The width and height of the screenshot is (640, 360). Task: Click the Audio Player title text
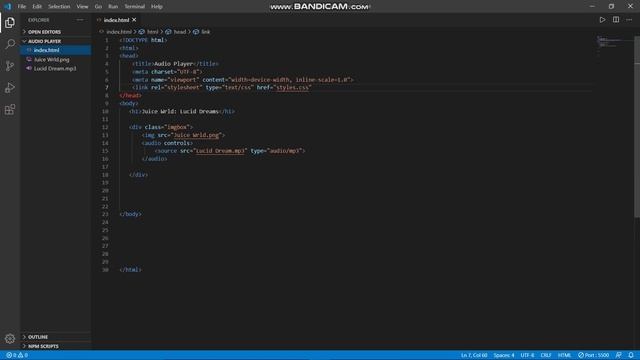click(173, 64)
